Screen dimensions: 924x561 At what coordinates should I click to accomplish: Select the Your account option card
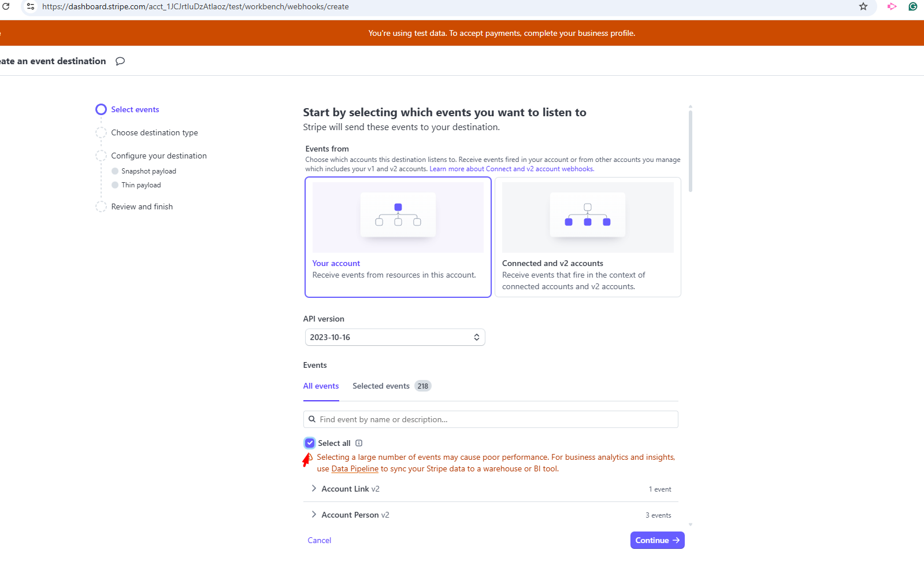coord(398,237)
